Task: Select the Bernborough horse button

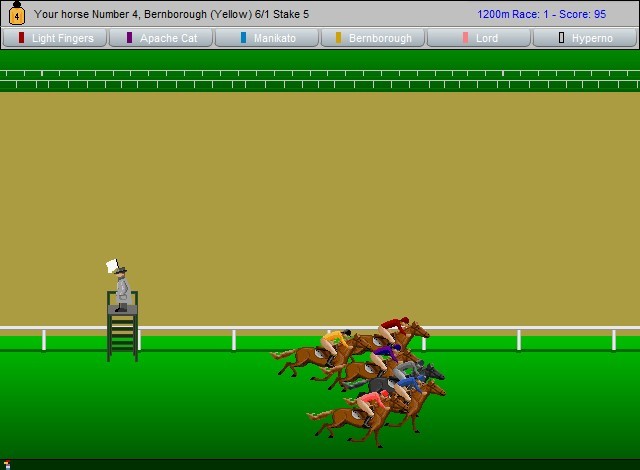Action: pyautogui.click(x=372, y=38)
